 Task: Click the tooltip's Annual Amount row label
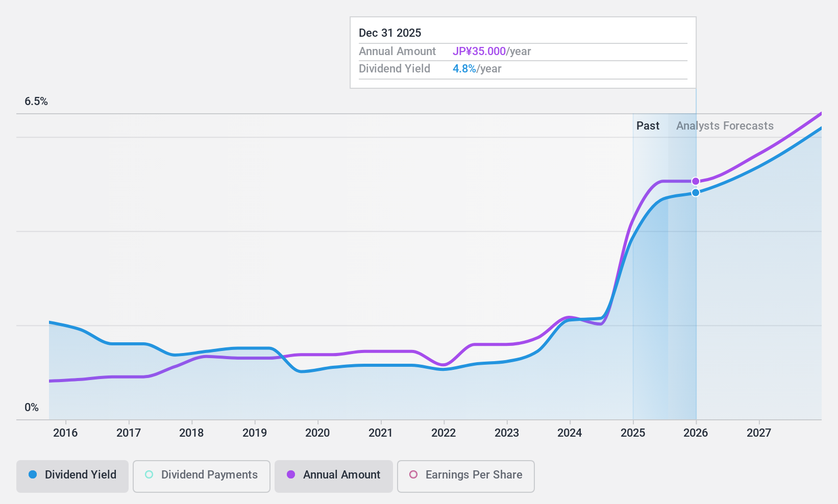click(397, 52)
